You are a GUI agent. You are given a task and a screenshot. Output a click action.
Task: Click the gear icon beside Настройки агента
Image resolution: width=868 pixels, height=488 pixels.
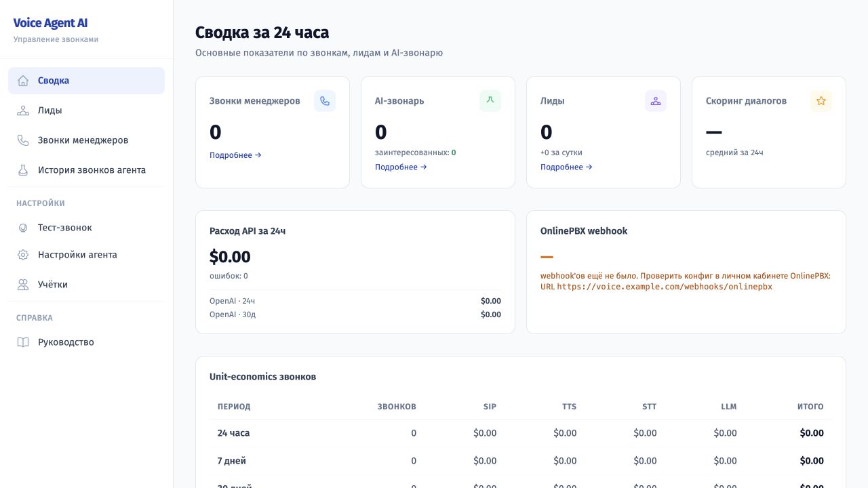pyautogui.click(x=23, y=255)
